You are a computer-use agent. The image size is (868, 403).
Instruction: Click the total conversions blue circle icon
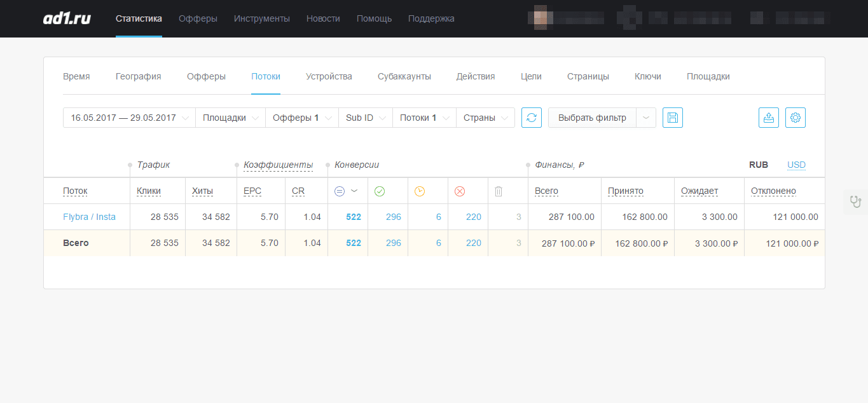tap(339, 190)
